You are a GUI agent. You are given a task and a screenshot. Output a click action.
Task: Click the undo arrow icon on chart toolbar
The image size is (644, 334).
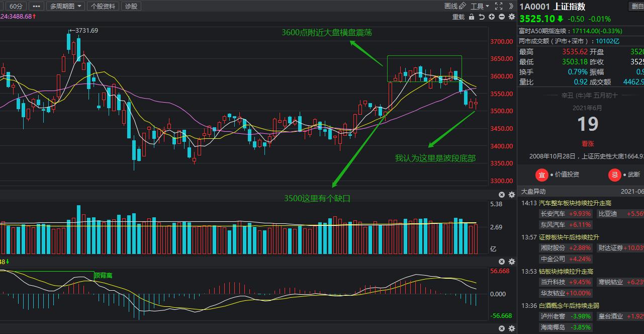[482, 17]
